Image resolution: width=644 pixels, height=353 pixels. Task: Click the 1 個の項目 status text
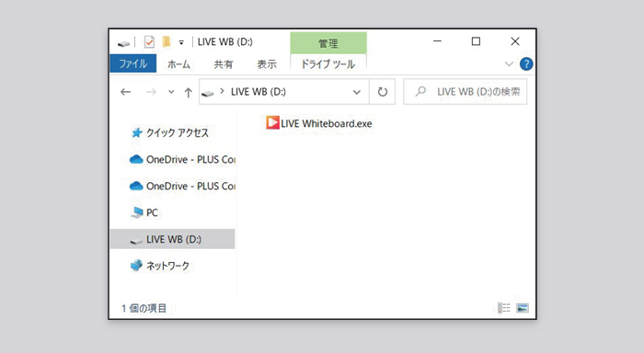click(144, 308)
